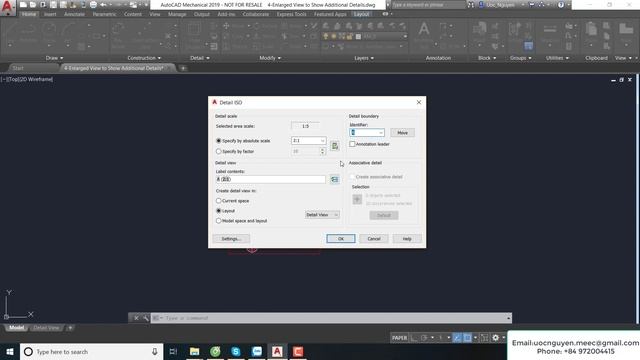Toggle the PAPER space button in status bar
The image size is (640, 360).
pyautogui.click(x=399, y=338)
